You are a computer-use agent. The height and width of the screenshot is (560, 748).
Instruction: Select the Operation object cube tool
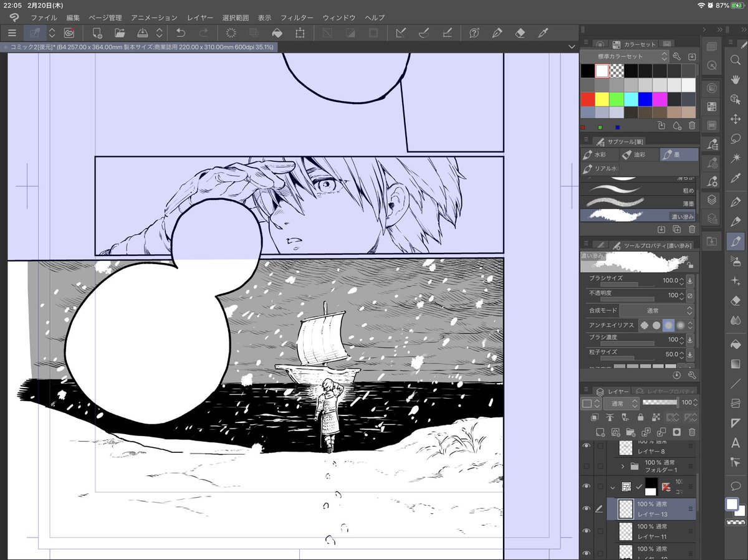click(735, 99)
